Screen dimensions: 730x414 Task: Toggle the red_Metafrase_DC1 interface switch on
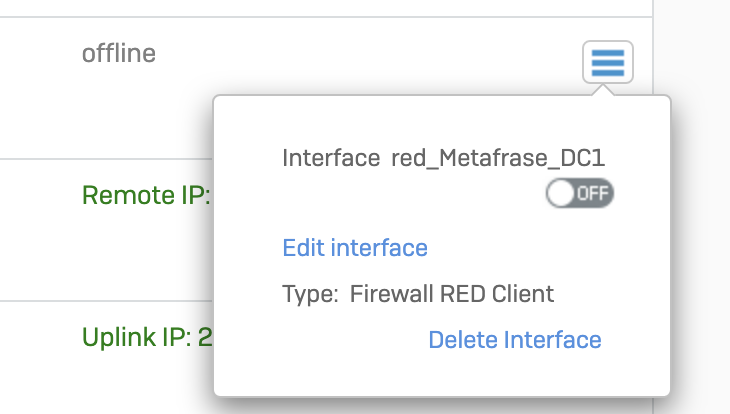pyautogui.click(x=580, y=193)
